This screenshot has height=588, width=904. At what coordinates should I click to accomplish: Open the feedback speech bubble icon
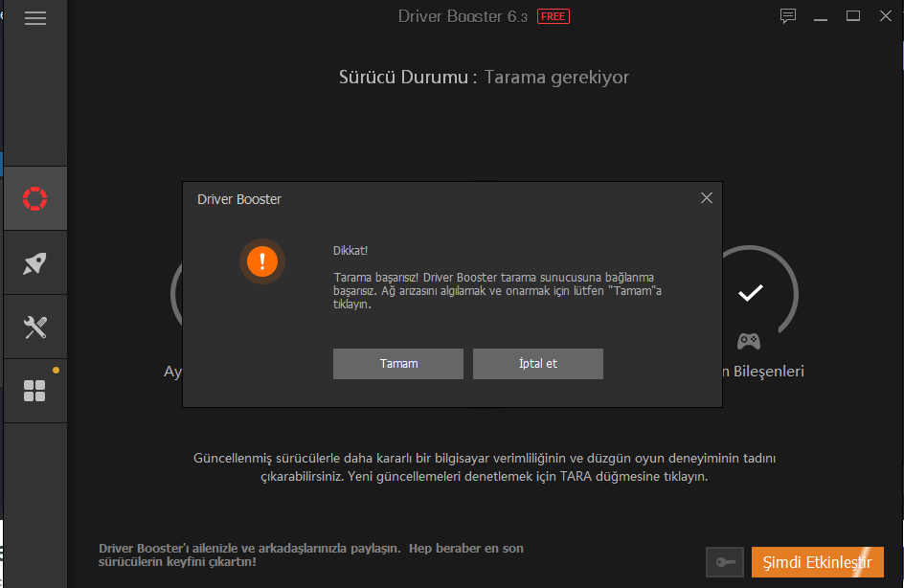pos(788,16)
